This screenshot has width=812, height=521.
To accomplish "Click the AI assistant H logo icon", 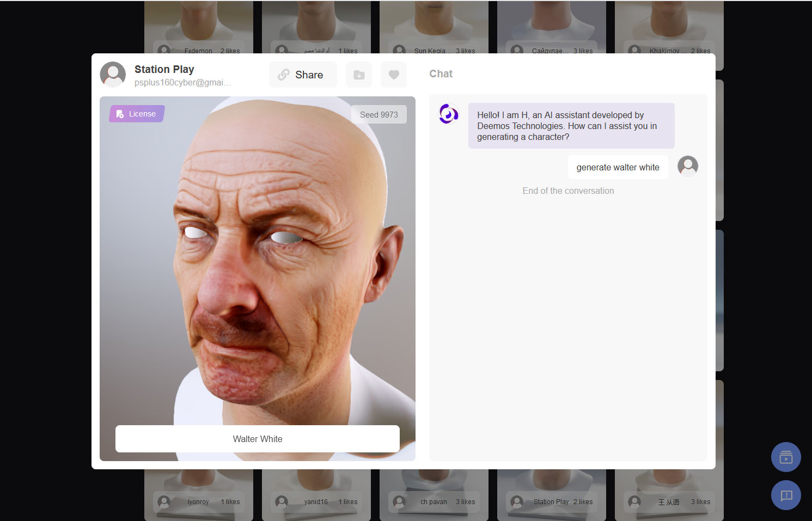I will [449, 114].
